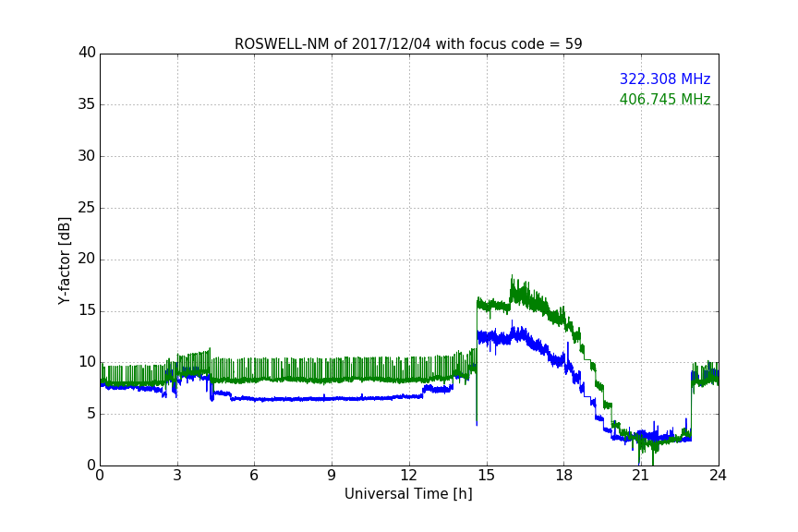Screen dimensions: 798x532
Task: Click x-axis tick label 6
Action: coord(254,476)
